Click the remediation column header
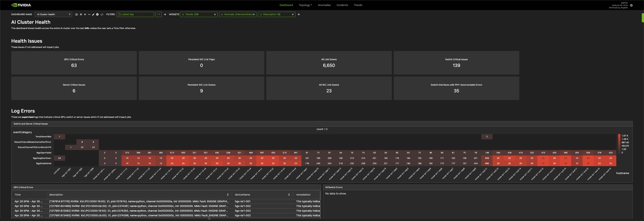 [303, 194]
